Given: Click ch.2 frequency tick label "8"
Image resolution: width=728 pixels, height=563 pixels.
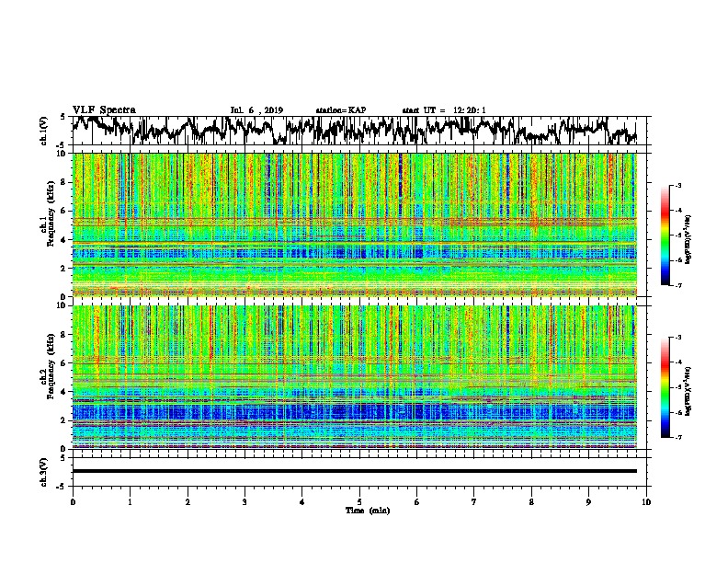Looking at the screenshot, I should (64, 335).
